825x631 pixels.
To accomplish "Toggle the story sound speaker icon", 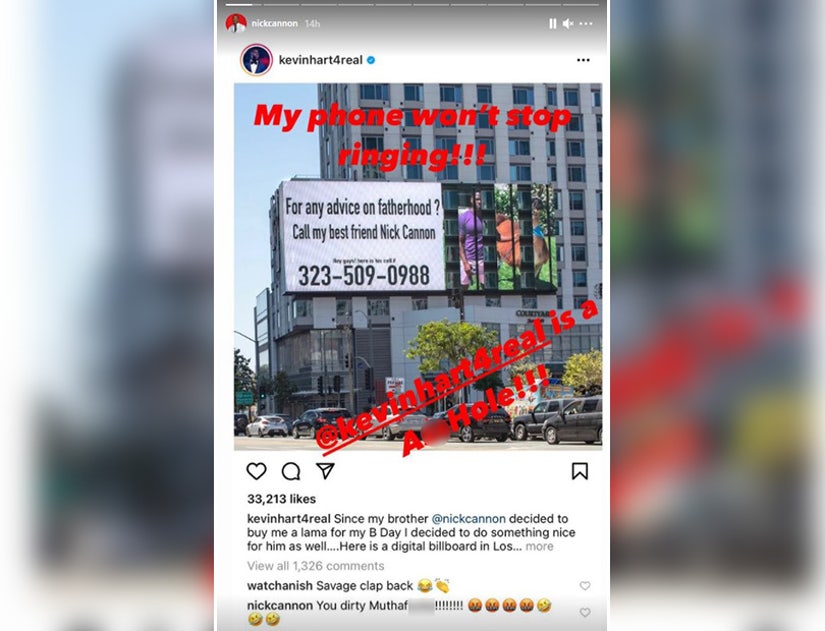I will [x=568, y=24].
